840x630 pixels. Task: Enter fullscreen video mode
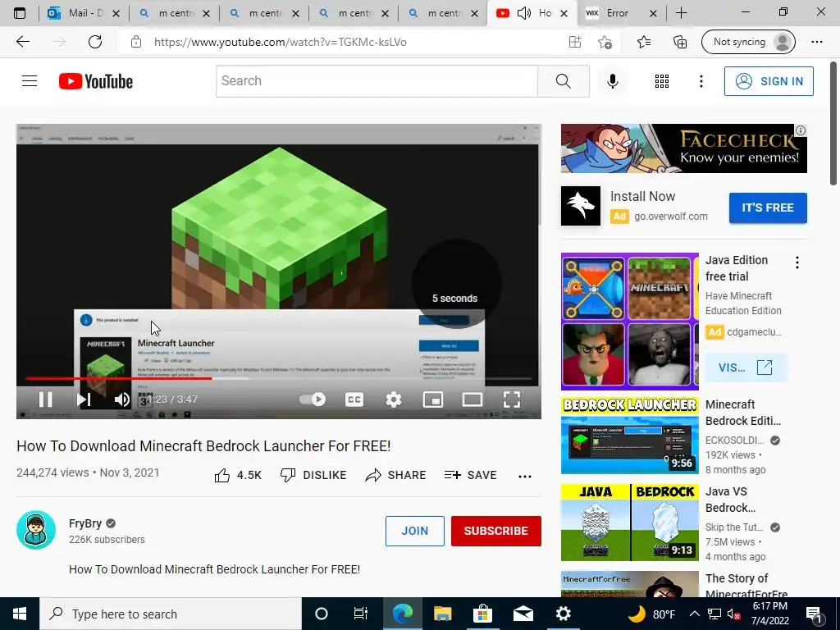[512, 399]
